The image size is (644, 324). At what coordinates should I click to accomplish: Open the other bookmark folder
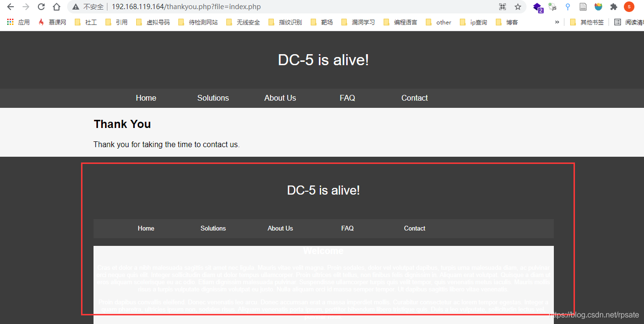pyautogui.click(x=438, y=22)
